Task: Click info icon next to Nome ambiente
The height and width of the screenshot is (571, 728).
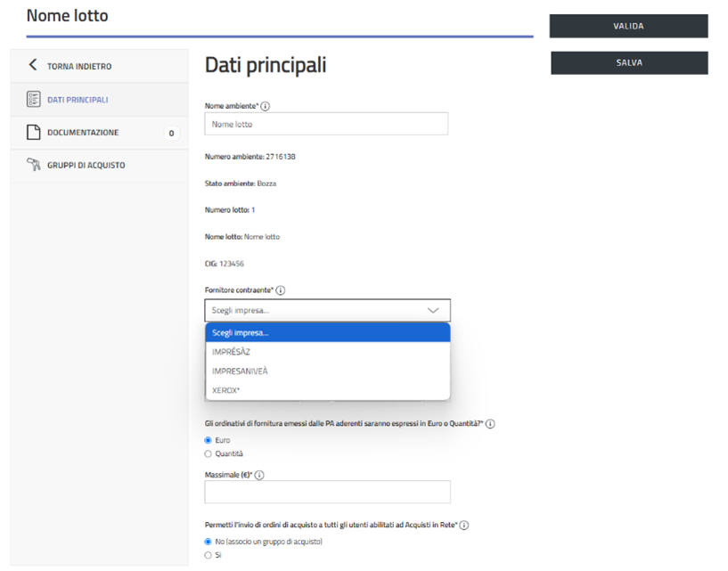Action: coord(266,106)
